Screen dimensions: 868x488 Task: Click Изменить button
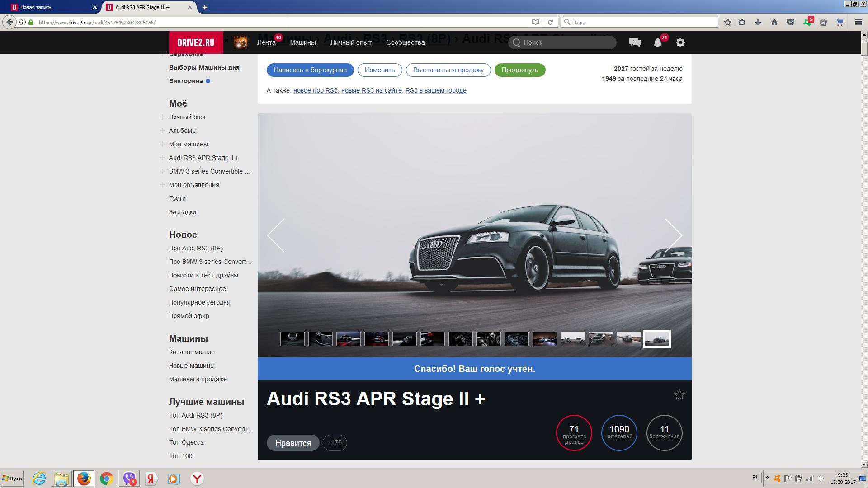(x=380, y=70)
